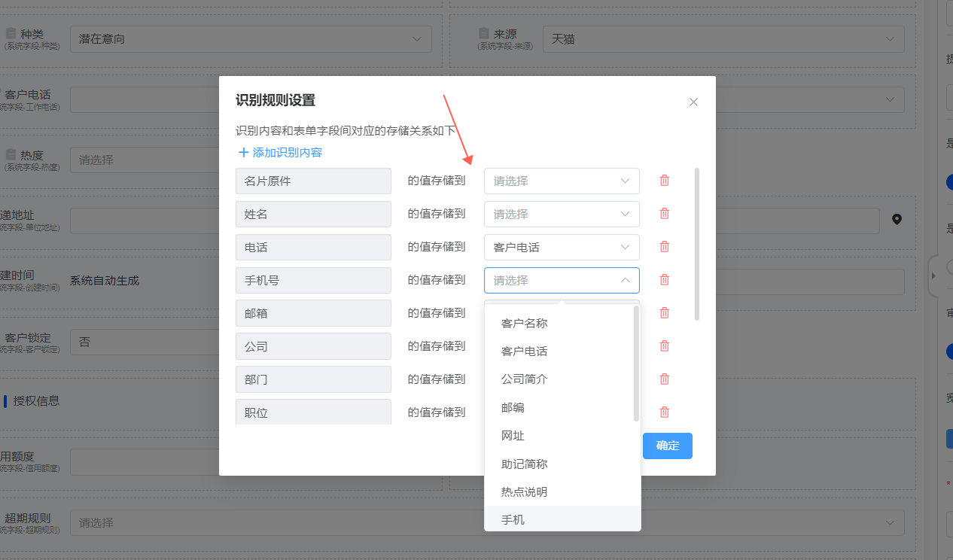
Task: Open the 种类 dropdown showing 潜在意向
Action: point(251,38)
